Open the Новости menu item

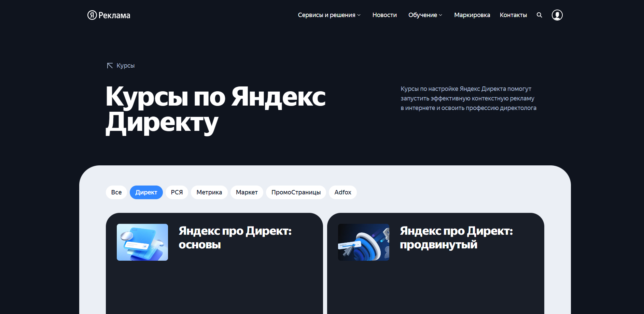click(x=384, y=15)
